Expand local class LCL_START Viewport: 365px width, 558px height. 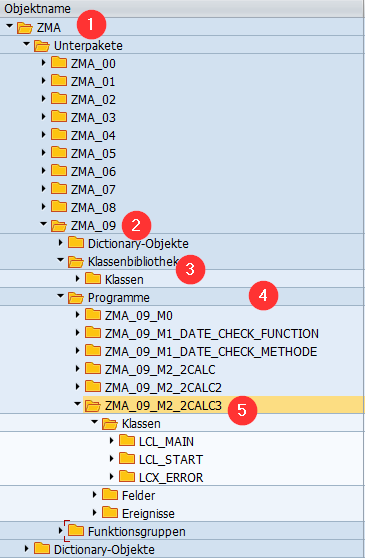(x=112, y=458)
